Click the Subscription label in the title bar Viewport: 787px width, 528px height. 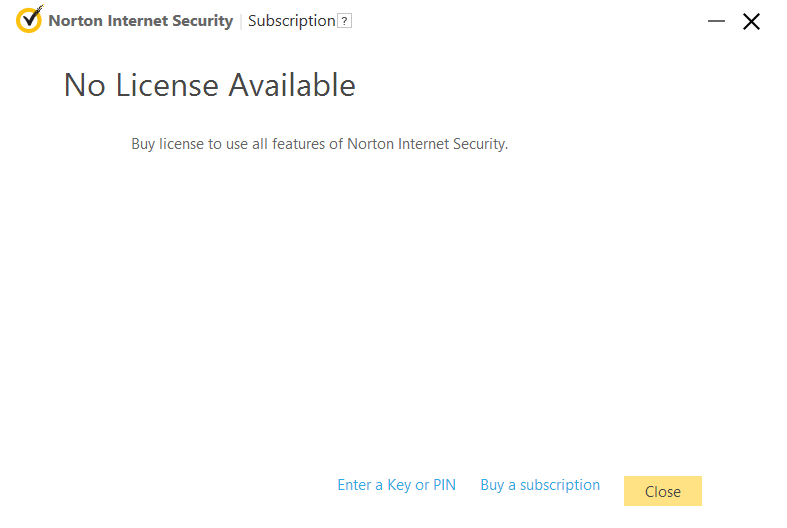[x=292, y=21]
